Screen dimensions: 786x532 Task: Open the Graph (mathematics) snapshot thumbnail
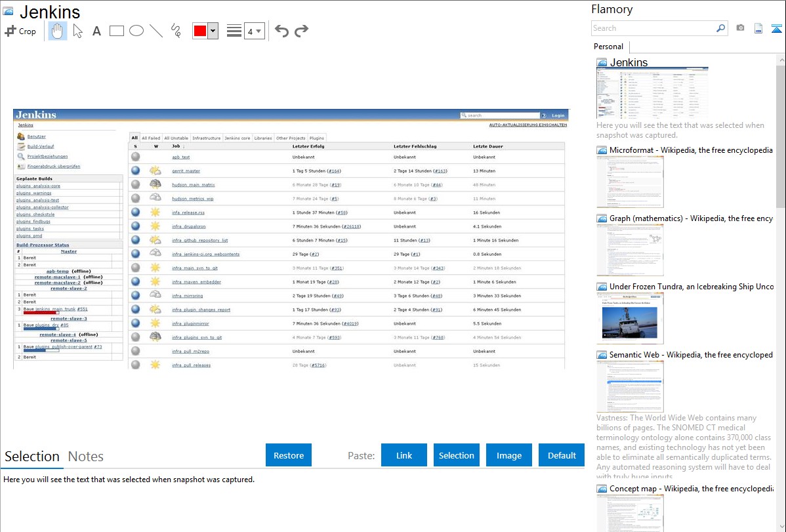click(x=630, y=250)
